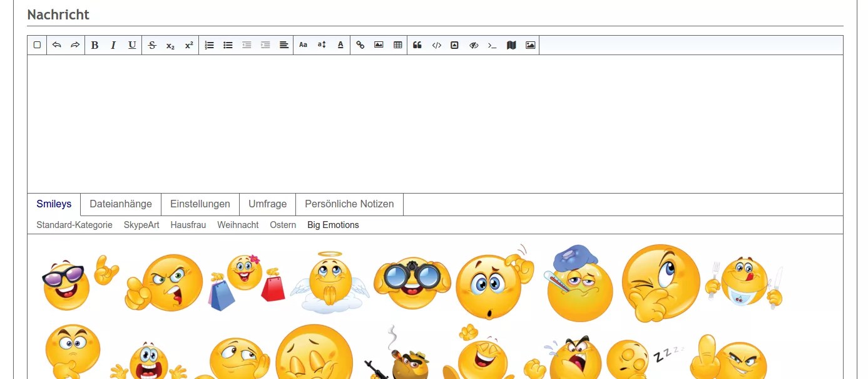This screenshot has width=868, height=379.
Task: Open the text alignment options
Action: (283, 45)
